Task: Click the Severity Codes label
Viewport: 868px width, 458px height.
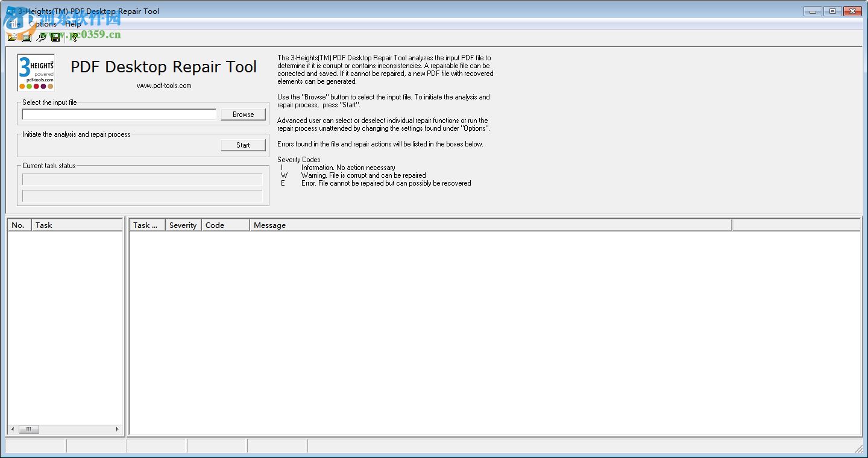Action: (x=299, y=160)
